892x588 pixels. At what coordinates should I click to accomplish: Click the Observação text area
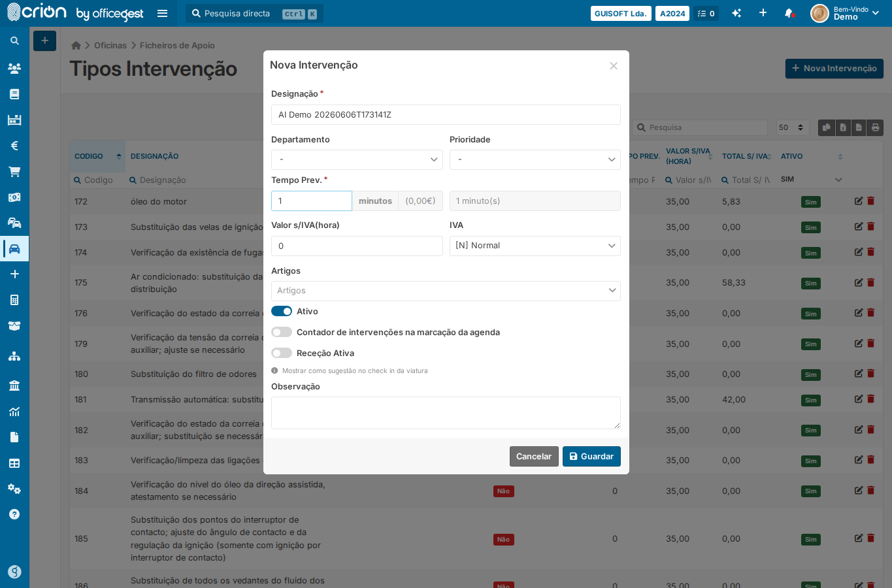(x=446, y=413)
